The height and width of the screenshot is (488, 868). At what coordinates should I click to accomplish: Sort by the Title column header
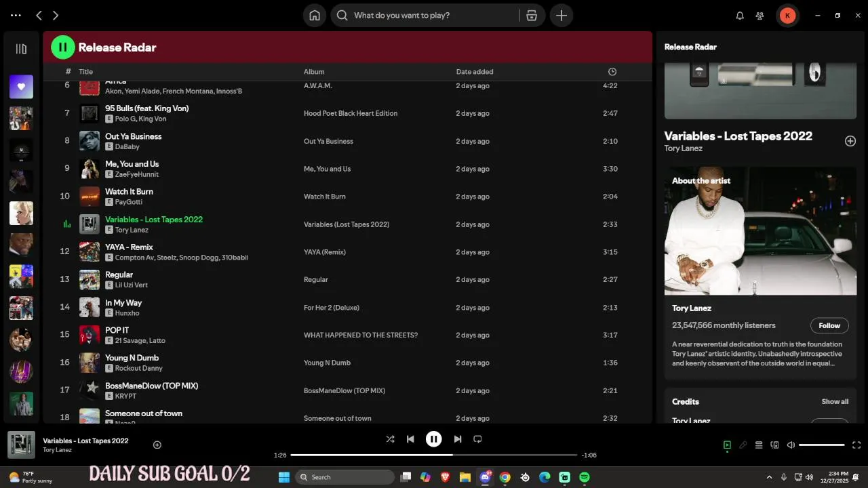85,72
